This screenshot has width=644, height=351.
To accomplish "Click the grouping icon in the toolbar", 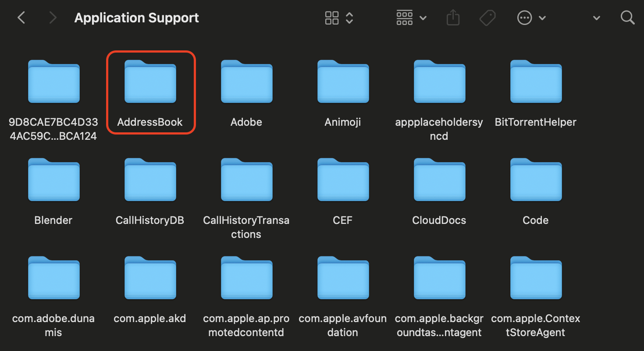I will [x=404, y=18].
